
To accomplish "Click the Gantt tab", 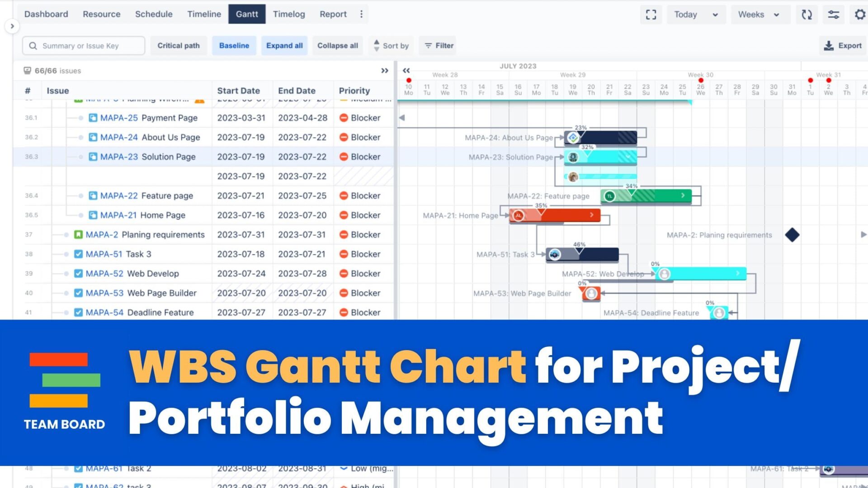I will (x=247, y=13).
